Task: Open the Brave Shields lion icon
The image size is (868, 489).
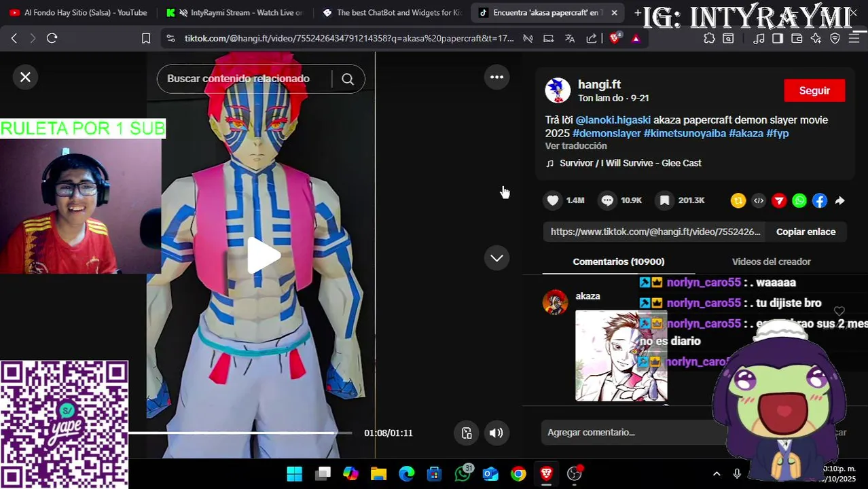Action: pyautogui.click(x=615, y=39)
